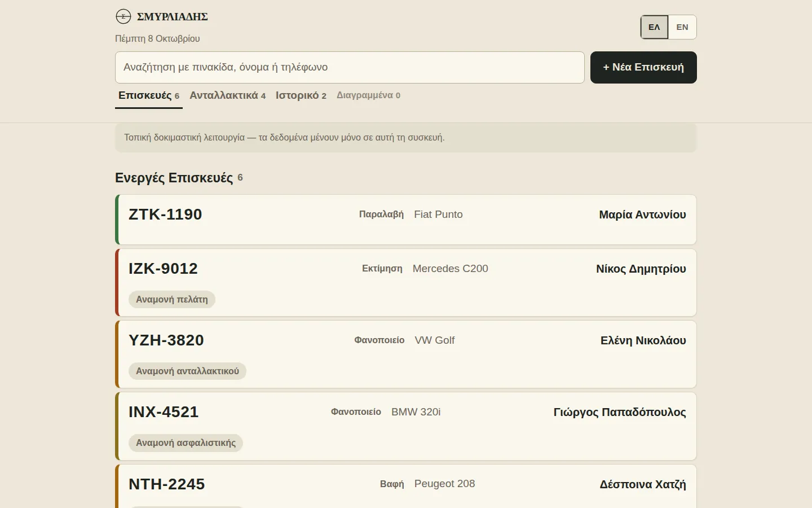Show the Διαγραμμένα tab
This screenshot has width=812, height=508.
[x=368, y=95]
